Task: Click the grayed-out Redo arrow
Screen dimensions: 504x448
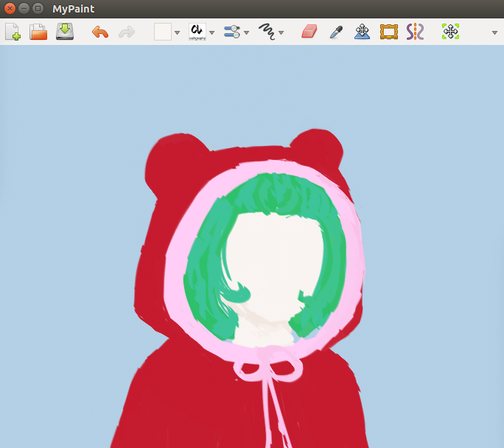Action: (x=127, y=32)
